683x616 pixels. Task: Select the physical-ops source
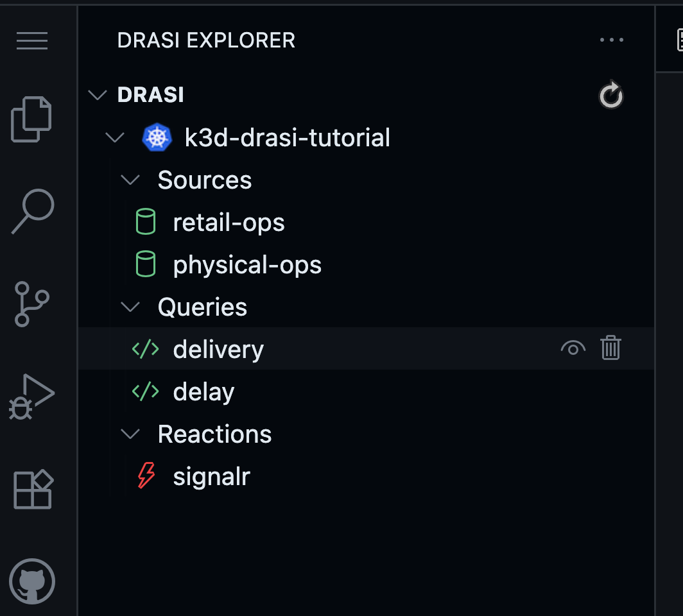pos(247,265)
